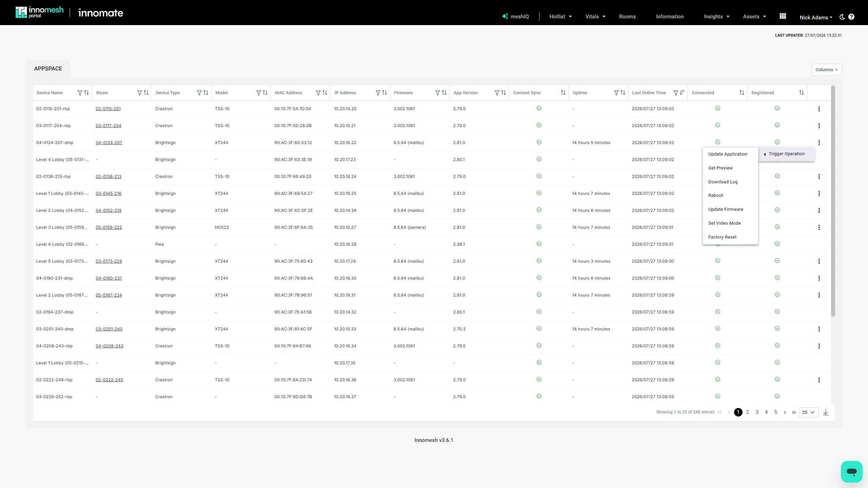Filter the Device Name column
Screen dimensions: 868x488
coord(80,93)
